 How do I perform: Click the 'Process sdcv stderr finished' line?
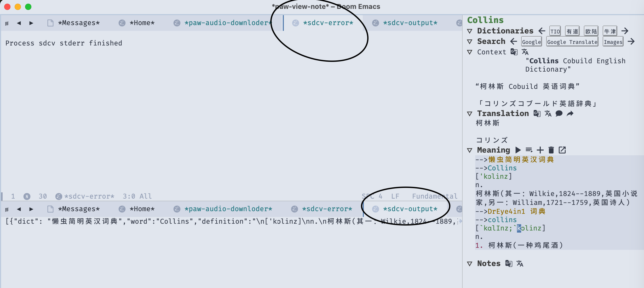click(x=64, y=43)
